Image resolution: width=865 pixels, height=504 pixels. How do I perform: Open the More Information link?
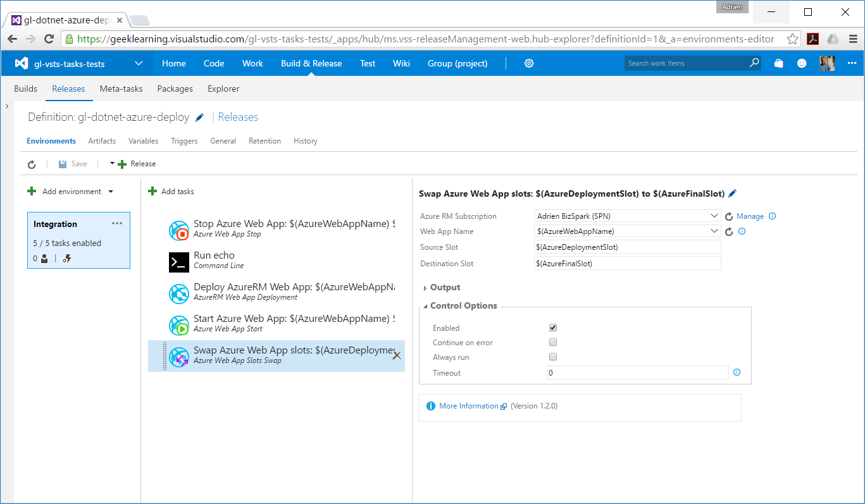tap(469, 406)
